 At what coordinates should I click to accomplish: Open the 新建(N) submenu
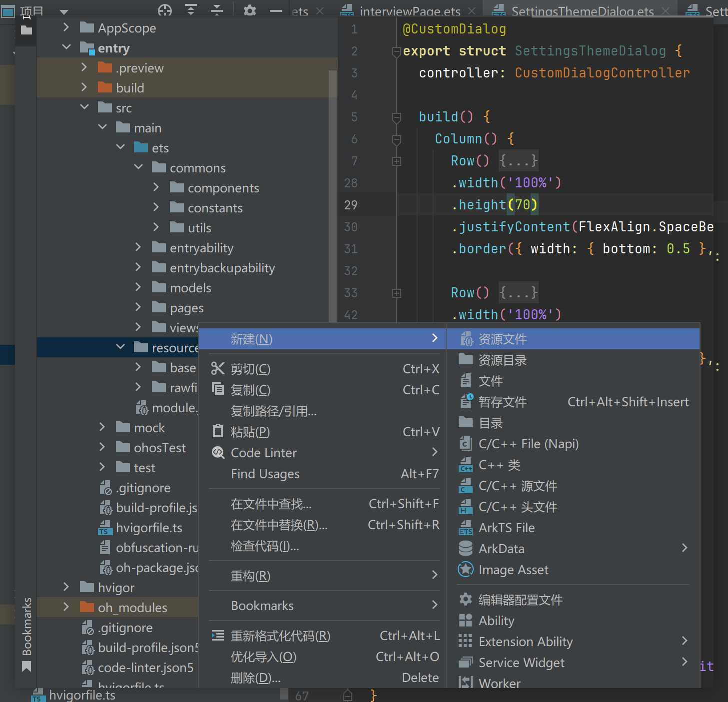pyautogui.click(x=322, y=339)
